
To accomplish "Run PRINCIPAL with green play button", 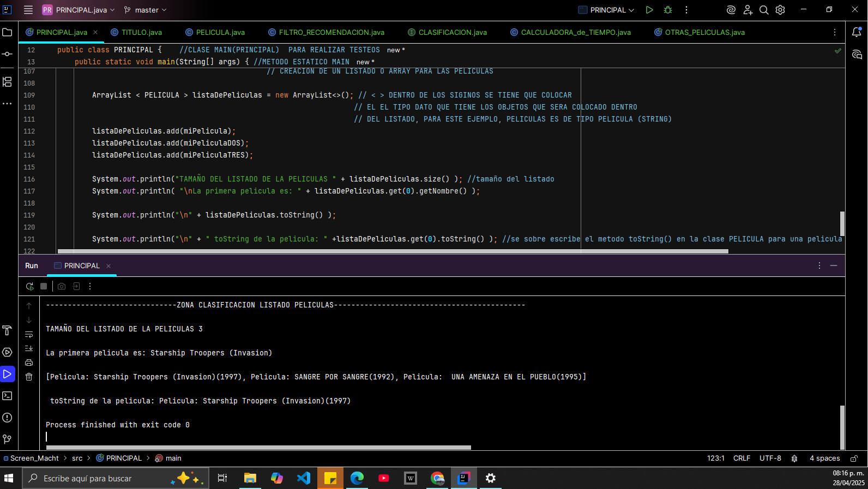I will tap(649, 10).
